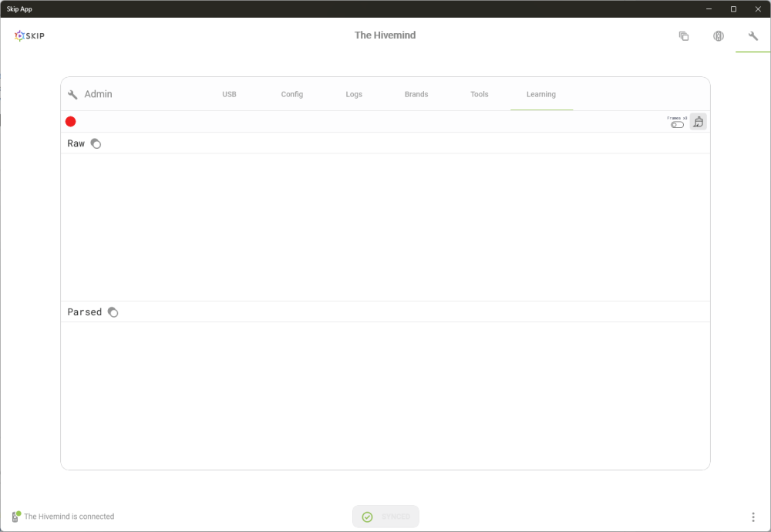This screenshot has width=771, height=532.
Task: Select the Learning tab
Action: tap(541, 94)
